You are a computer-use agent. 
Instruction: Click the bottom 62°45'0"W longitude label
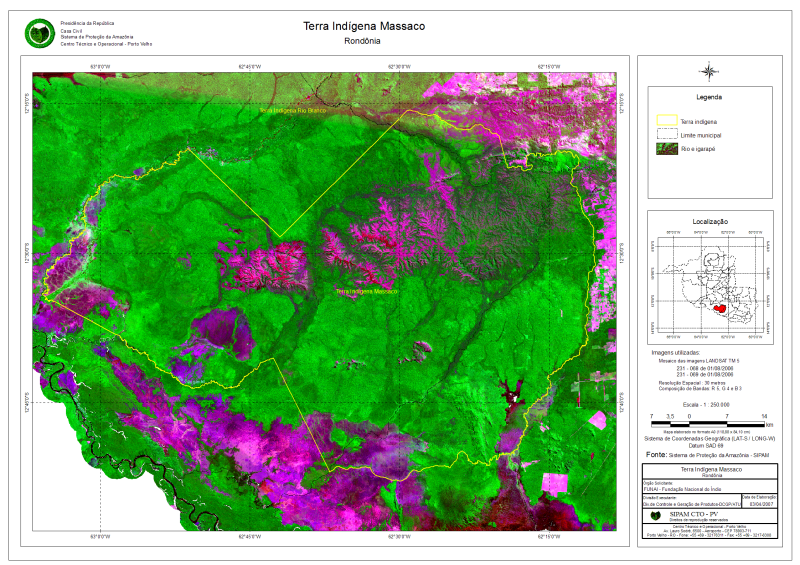coord(250,536)
